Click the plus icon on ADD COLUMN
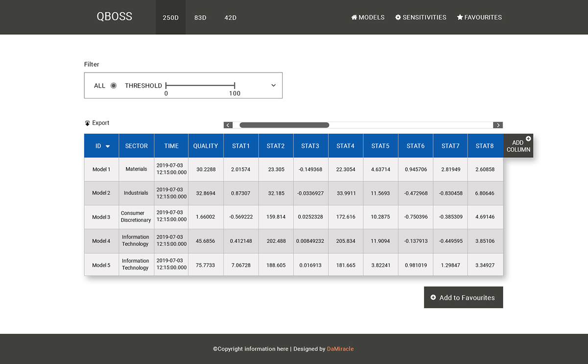588x364 pixels. (528, 139)
